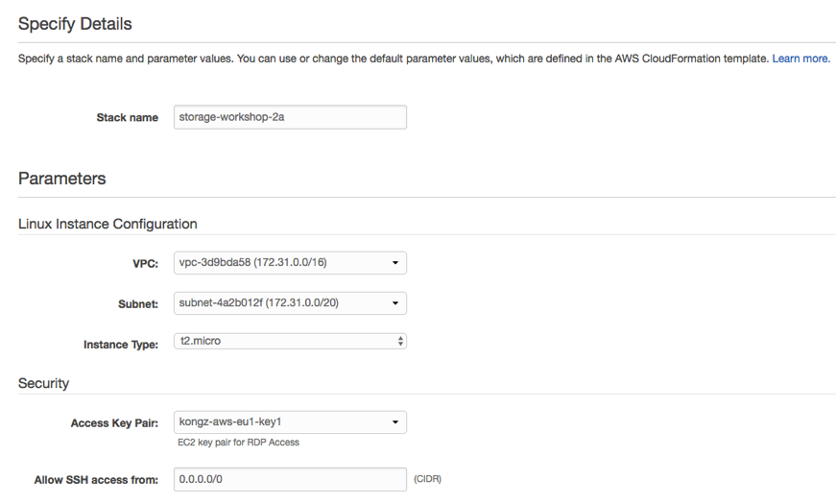Click the (CIDR) hint text
The width and height of the screenshot is (836, 504).
click(x=427, y=479)
